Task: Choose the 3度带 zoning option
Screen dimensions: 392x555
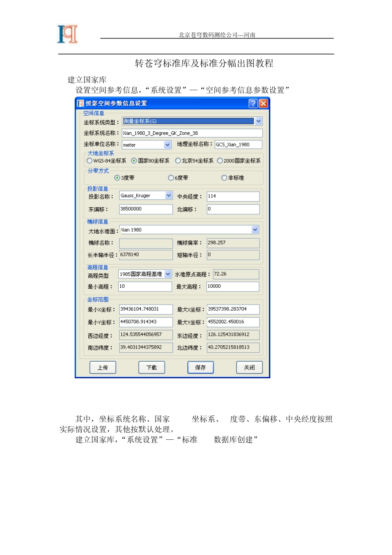Action: [117, 178]
